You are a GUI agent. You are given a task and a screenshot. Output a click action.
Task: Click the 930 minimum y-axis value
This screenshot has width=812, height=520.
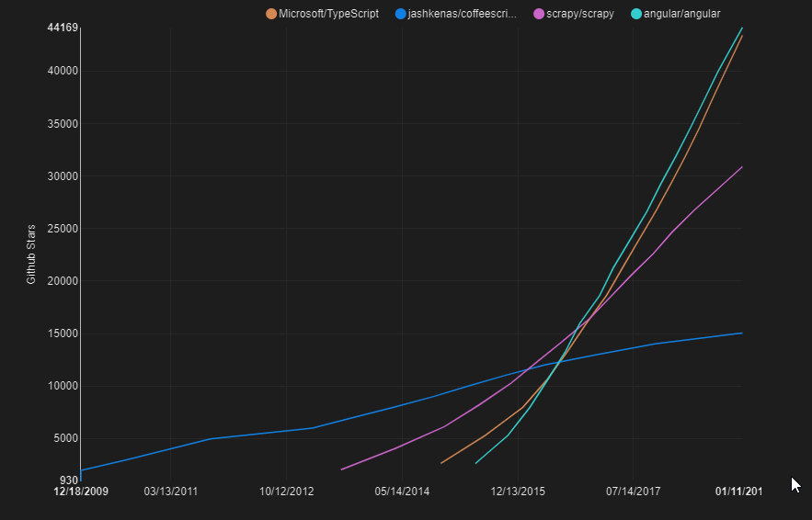(x=68, y=480)
